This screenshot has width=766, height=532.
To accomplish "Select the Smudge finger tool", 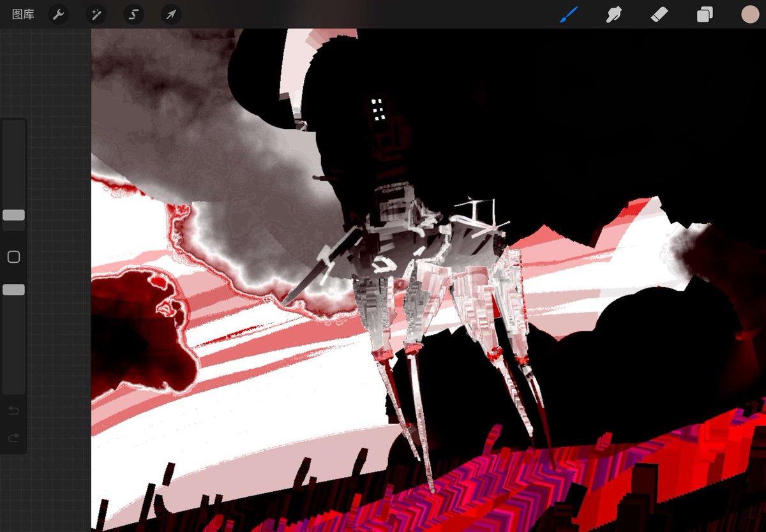I will click(613, 14).
